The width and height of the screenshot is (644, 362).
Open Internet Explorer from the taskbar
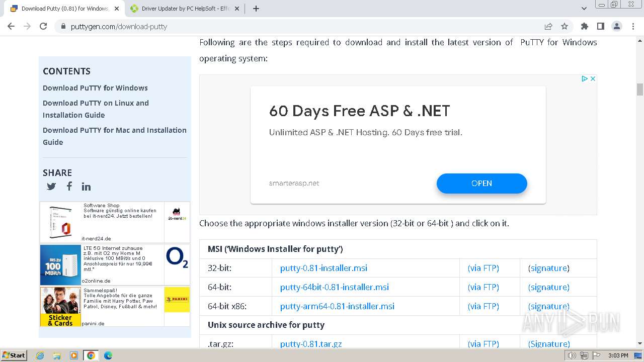point(40,355)
